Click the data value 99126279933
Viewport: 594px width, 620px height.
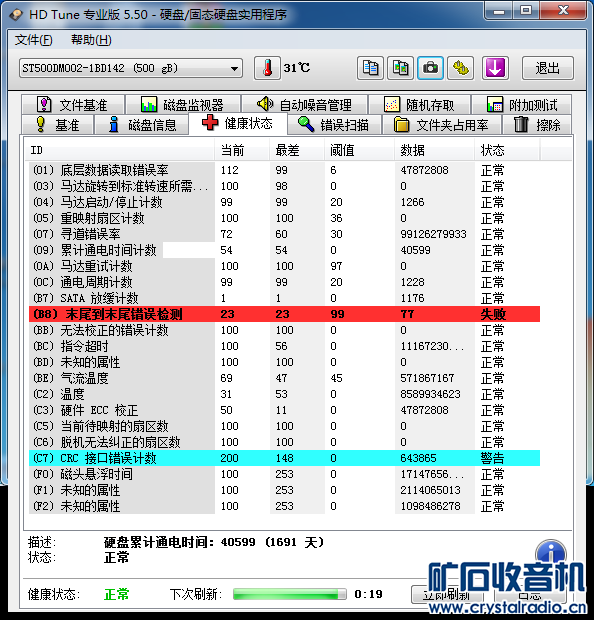(433, 234)
